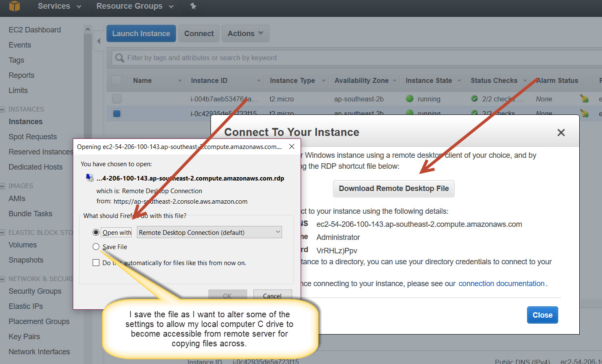Click the Download Remote Desktop File button
Viewport: 602px width, 364px height.
tap(394, 189)
